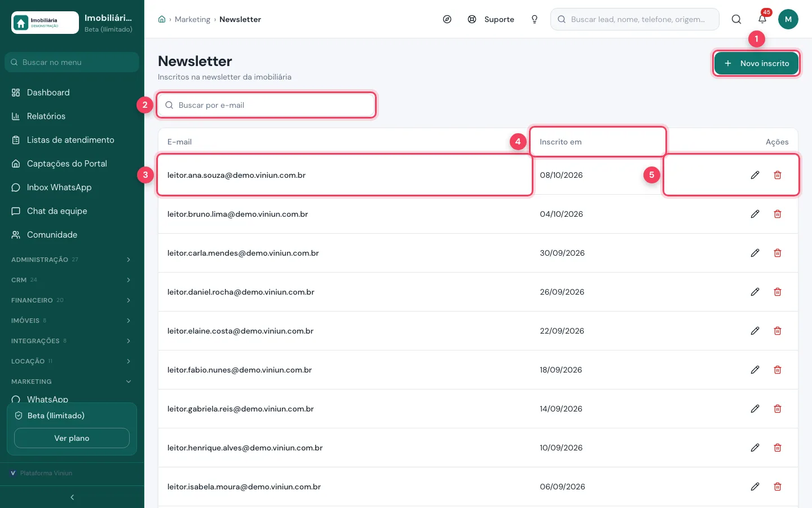Viewport: 812px width, 508px height.
Task: Expand the ADMINISTRAÇÃO section
Action: tap(72, 260)
